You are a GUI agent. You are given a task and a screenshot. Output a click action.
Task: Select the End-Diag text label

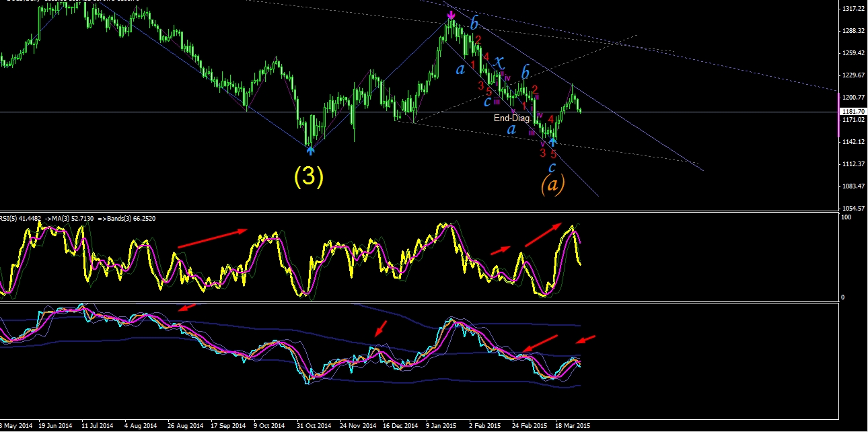(511, 118)
